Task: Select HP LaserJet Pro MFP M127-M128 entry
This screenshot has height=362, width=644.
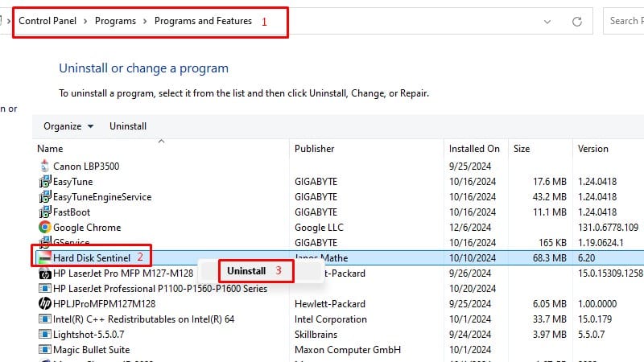Action: coord(123,274)
